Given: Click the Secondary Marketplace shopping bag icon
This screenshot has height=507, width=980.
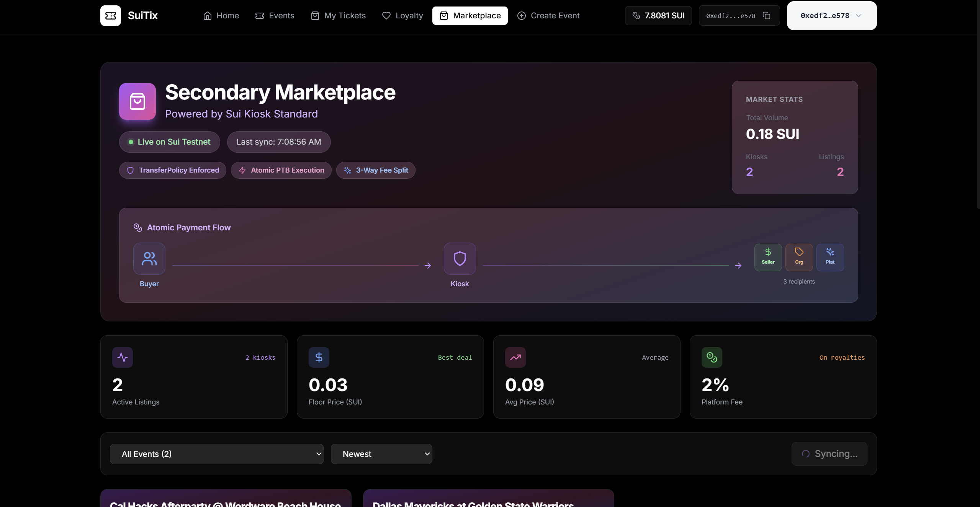Looking at the screenshot, I should 137,101.
